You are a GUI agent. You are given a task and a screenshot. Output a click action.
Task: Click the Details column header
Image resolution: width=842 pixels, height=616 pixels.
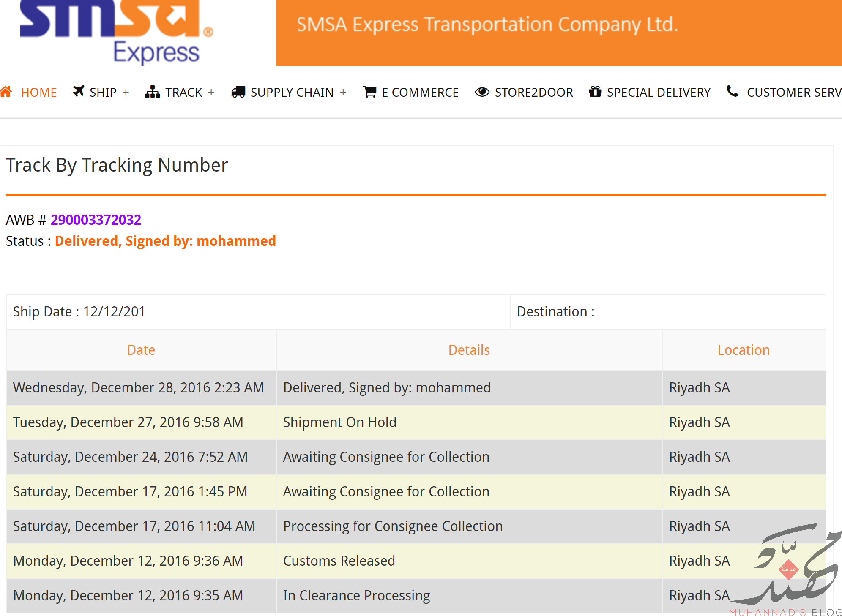(x=469, y=350)
